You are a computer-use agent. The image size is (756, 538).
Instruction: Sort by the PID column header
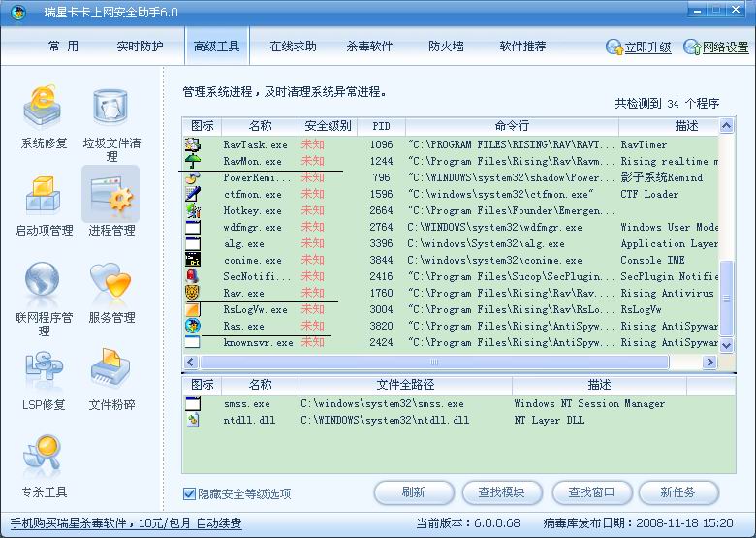pos(381,126)
